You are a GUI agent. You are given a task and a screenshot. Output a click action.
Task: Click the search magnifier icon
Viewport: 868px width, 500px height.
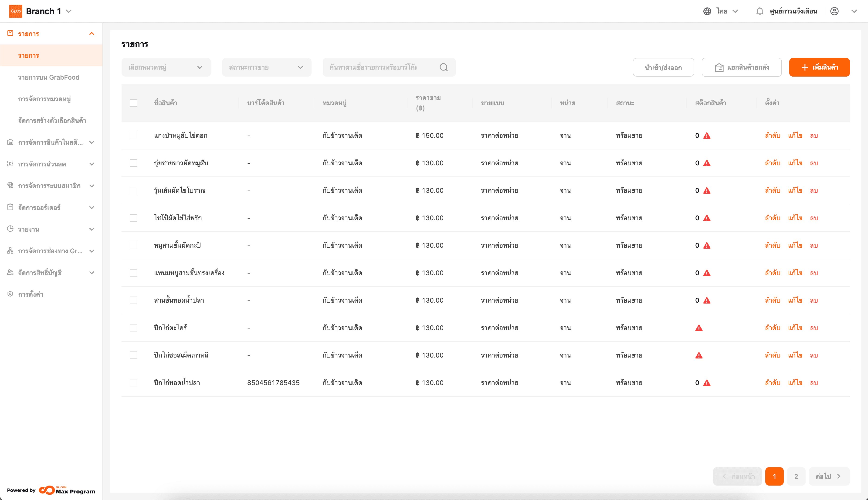click(x=444, y=67)
